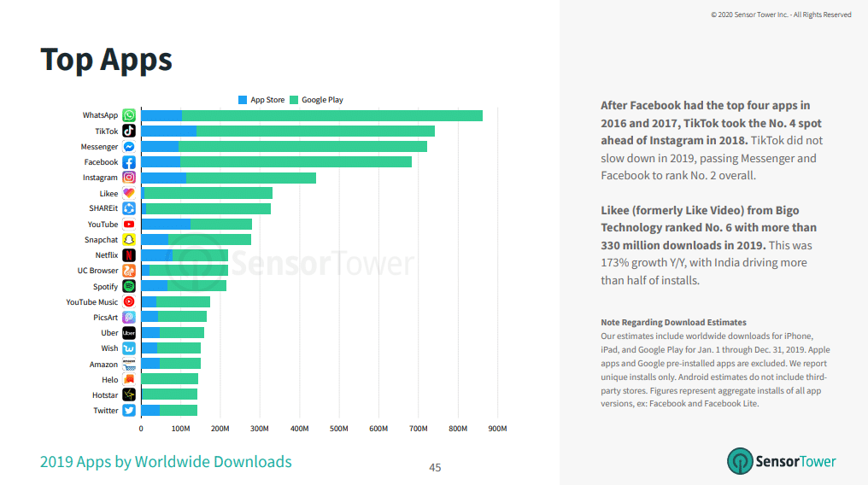Click the Instagram app icon
868x485 pixels.
[129, 178]
